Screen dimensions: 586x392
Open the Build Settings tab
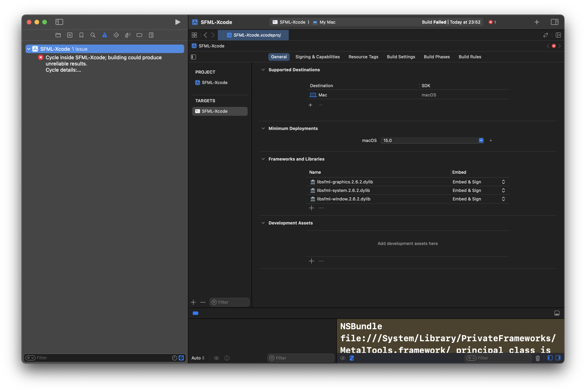401,57
